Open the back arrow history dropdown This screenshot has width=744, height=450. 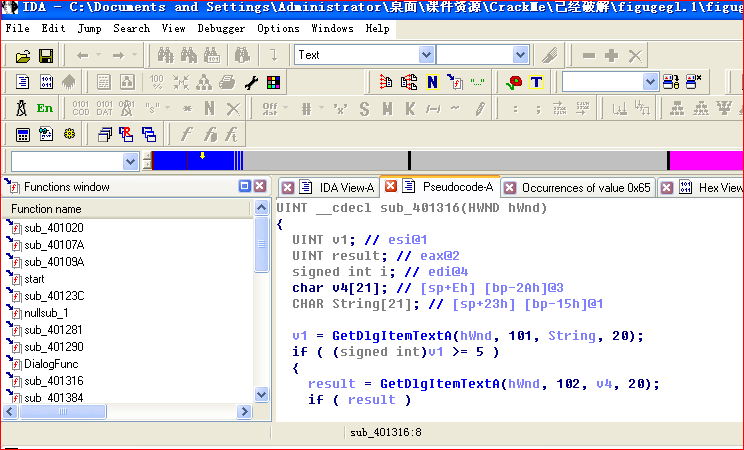(98, 55)
